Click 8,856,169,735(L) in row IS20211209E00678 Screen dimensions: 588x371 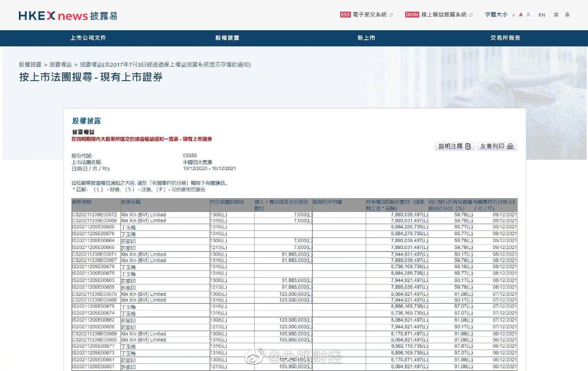409,306
